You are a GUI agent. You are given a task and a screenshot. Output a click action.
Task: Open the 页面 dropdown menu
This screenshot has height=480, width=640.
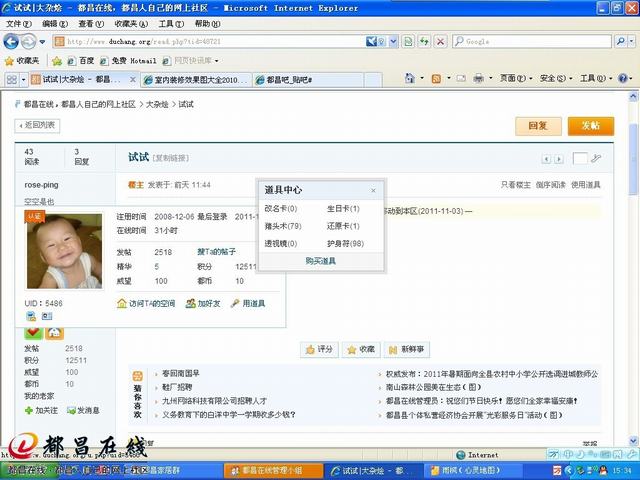(516, 78)
